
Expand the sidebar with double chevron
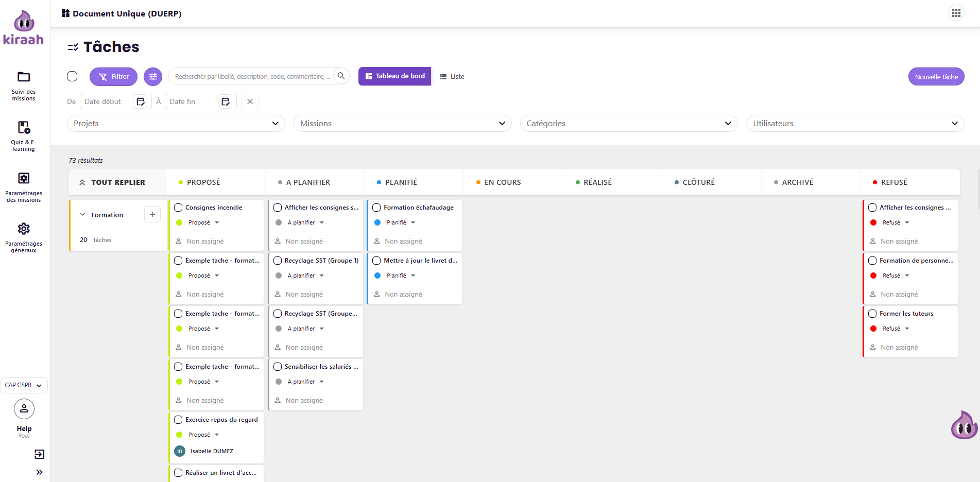39,472
